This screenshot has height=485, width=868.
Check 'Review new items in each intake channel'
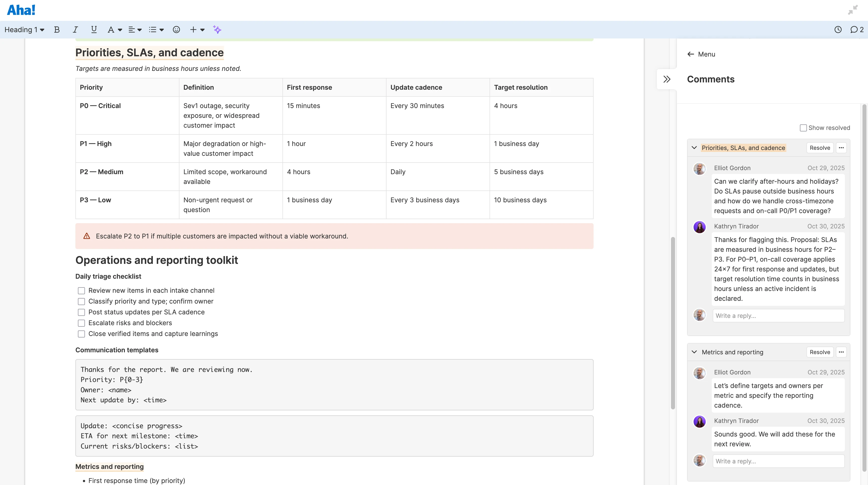coord(81,290)
